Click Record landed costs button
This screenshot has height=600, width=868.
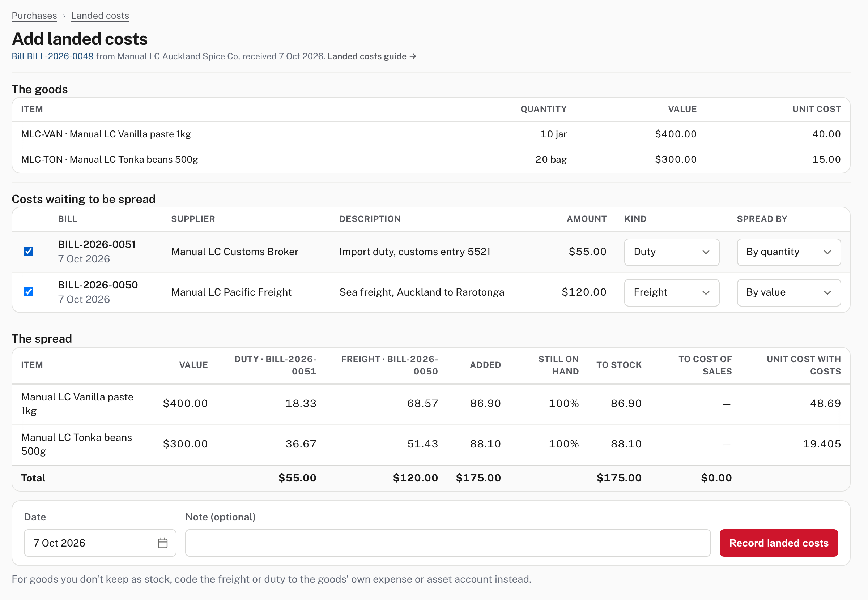pyautogui.click(x=779, y=543)
